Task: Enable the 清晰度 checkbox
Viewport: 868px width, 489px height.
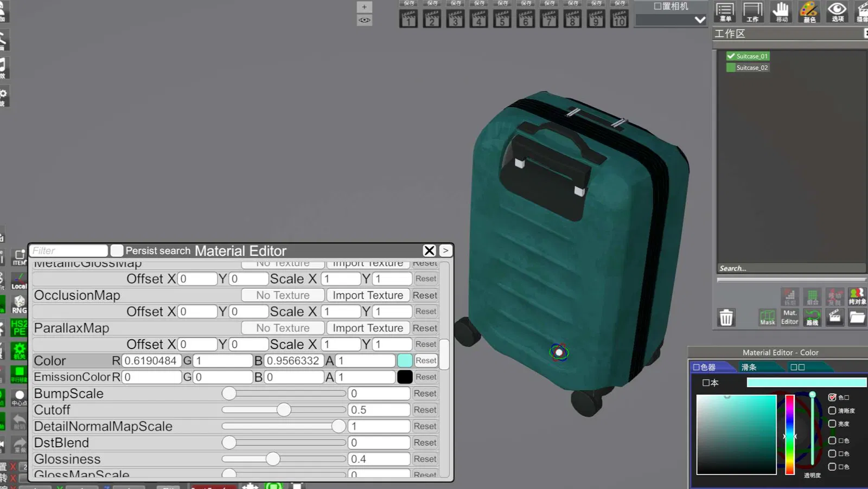Action: click(832, 410)
